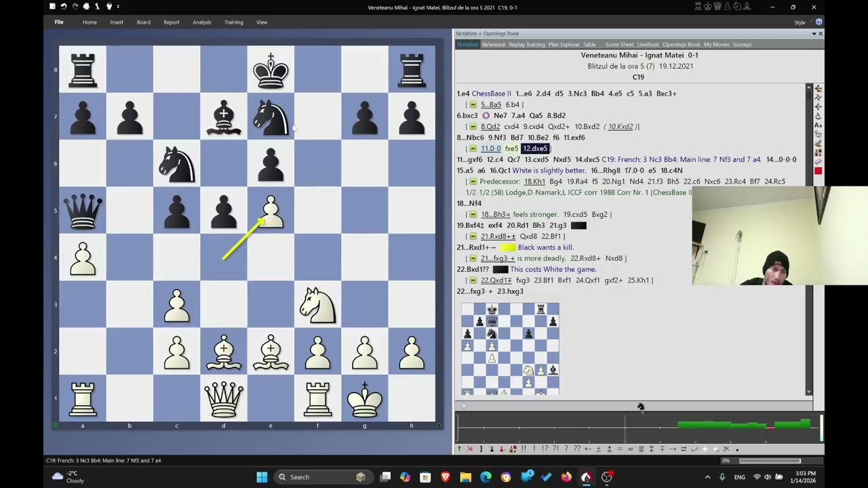Viewport: 868px width, 488px height.
Task: Click the green evaluation profile graph
Action: tap(745, 425)
